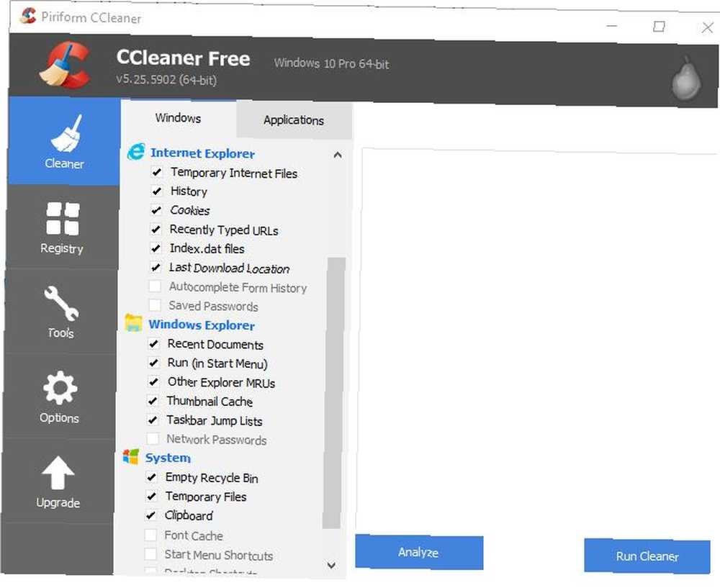Click the System Windows flag icon
This screenshot has width=720, height=588.
click(131, 457)
